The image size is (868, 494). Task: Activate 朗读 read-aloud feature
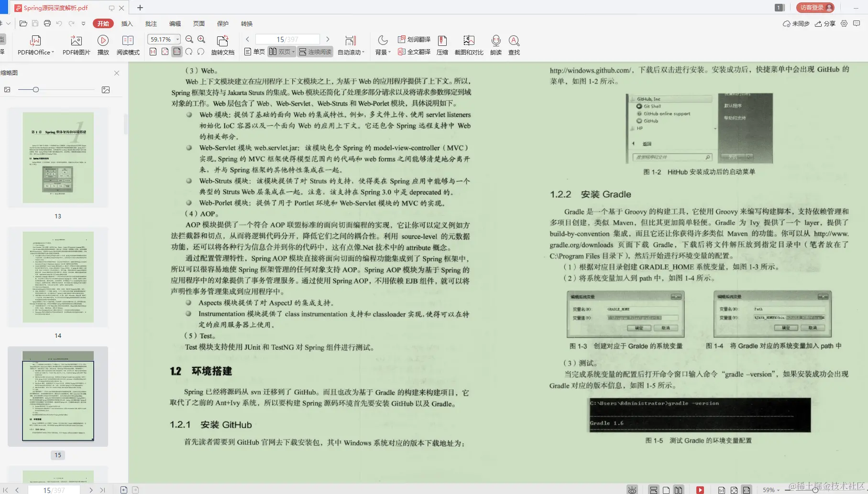point(495,45)
